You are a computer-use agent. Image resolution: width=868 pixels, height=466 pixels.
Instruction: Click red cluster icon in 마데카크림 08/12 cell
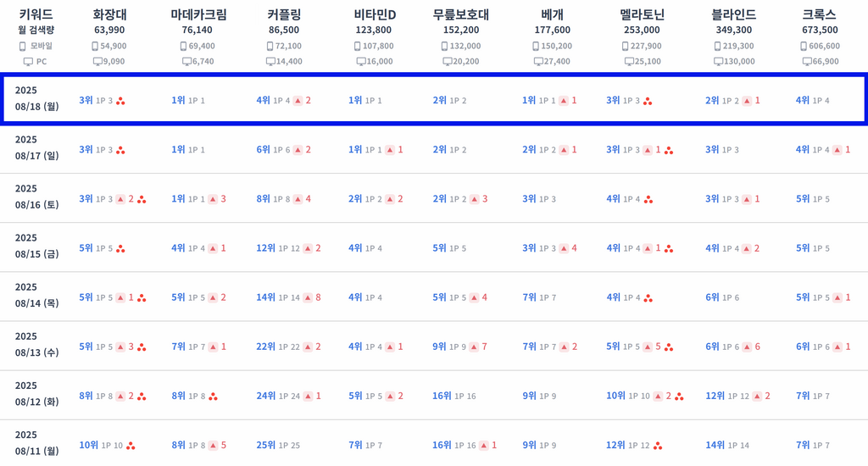point(213,397)
